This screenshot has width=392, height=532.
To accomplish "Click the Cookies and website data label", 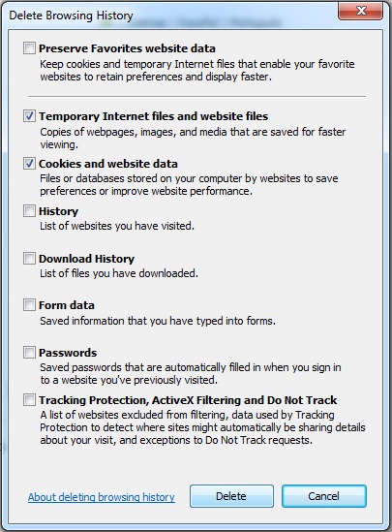I will [108, 164].
